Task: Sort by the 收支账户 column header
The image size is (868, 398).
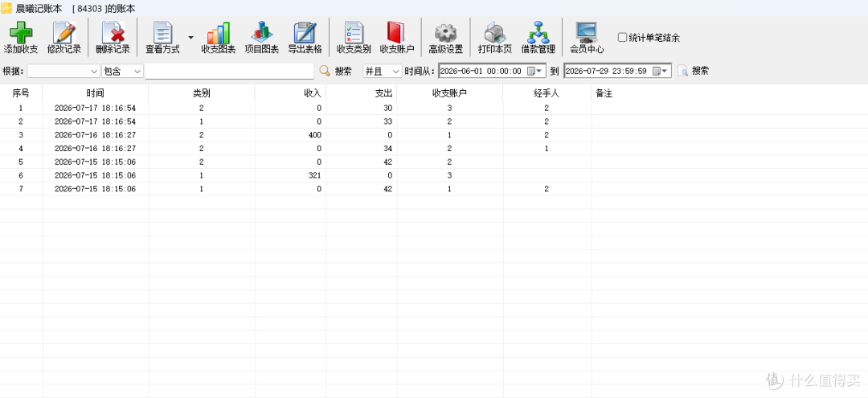Action: 449,93
